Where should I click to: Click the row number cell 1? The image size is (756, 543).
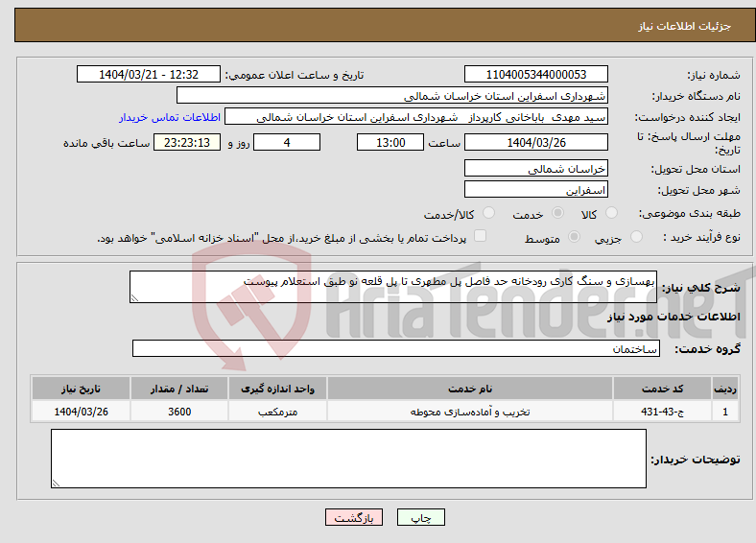pyautogui.click(x=725, y=412)
